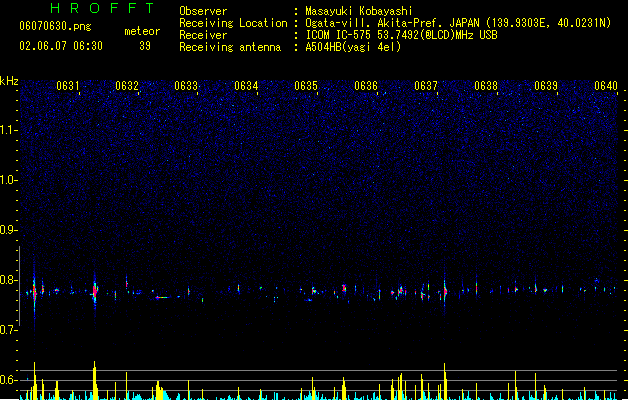Click the ICOM IC-575 receiver text

point(401,35)
